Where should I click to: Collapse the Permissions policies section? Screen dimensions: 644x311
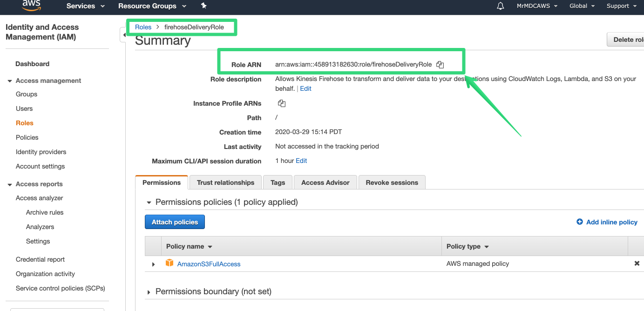[x=149, y=203]
